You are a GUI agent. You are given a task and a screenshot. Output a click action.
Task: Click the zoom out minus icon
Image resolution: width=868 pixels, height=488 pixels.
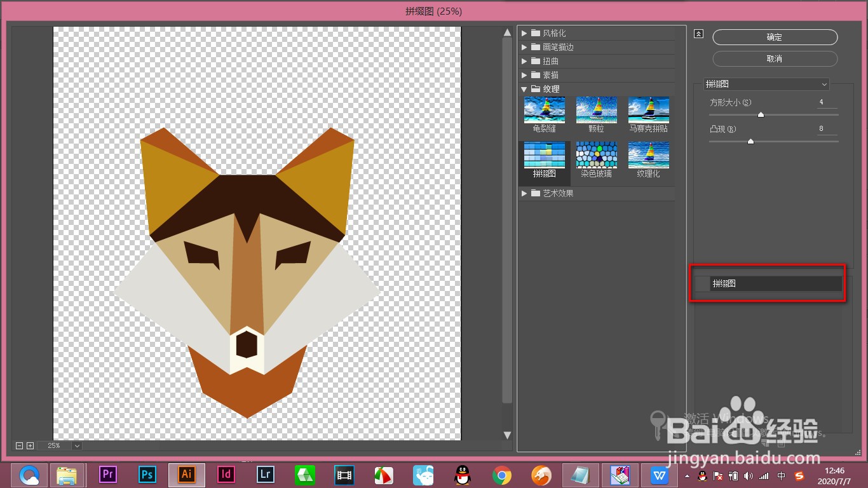click(19, 446)
